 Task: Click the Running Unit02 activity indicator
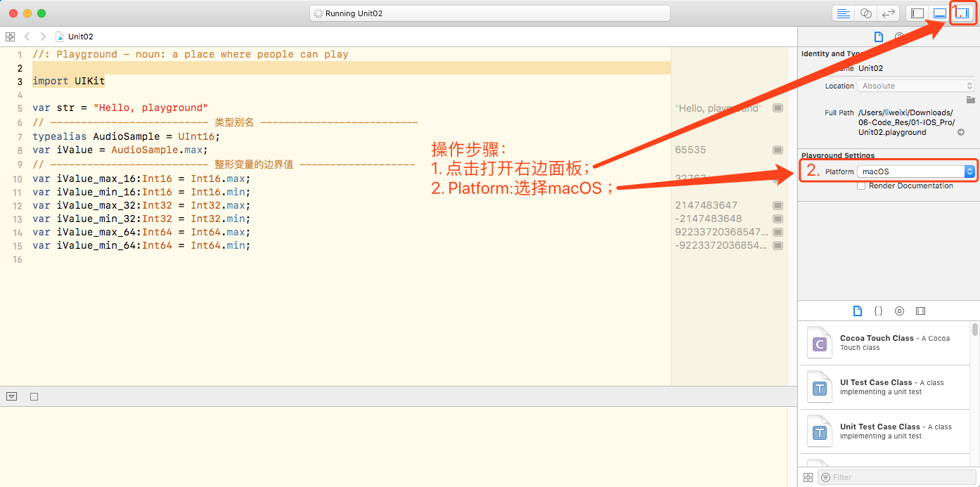(490, 13)
